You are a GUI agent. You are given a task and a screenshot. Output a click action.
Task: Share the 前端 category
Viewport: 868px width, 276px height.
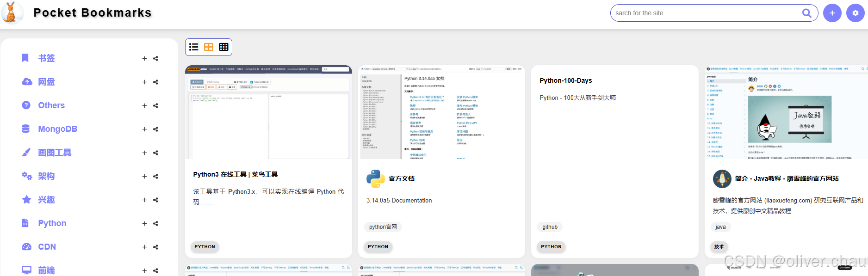[155, 270]
